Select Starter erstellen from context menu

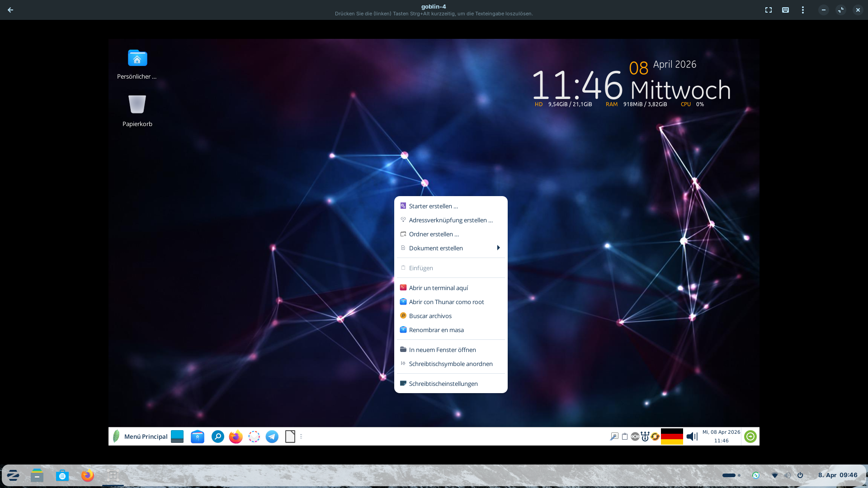tap(433, 206)
